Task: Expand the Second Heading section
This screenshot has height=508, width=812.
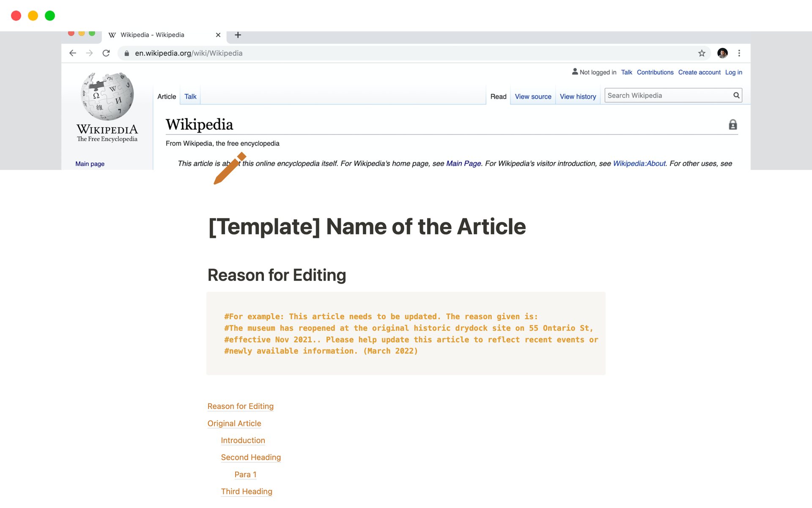Action: tap(251, 457)
